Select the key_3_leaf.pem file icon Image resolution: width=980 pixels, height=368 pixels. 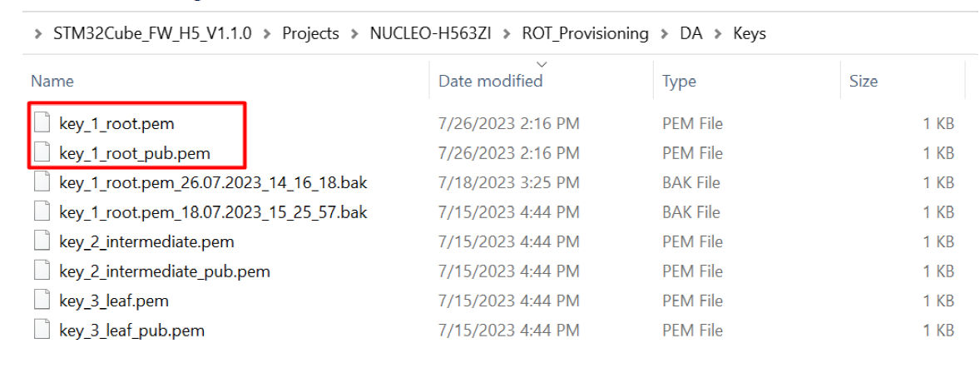pos(42,301)
